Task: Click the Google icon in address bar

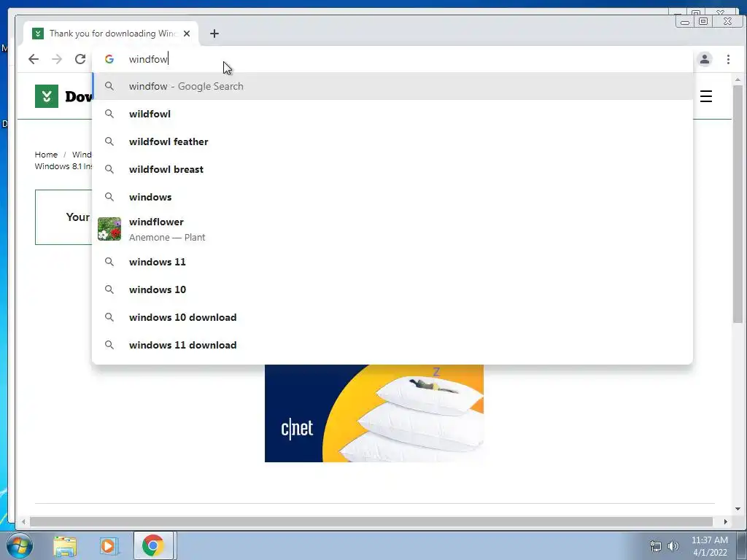Action: coord(109,59)
